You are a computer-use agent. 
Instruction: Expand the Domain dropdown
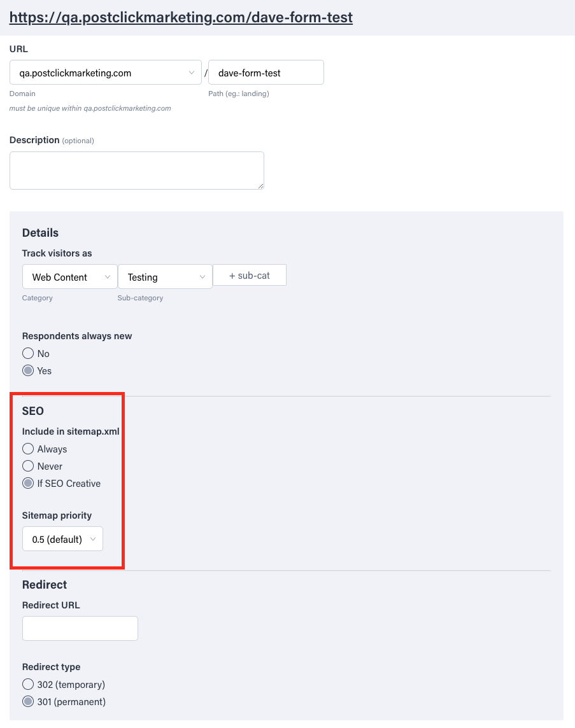(x=106, y=73)
